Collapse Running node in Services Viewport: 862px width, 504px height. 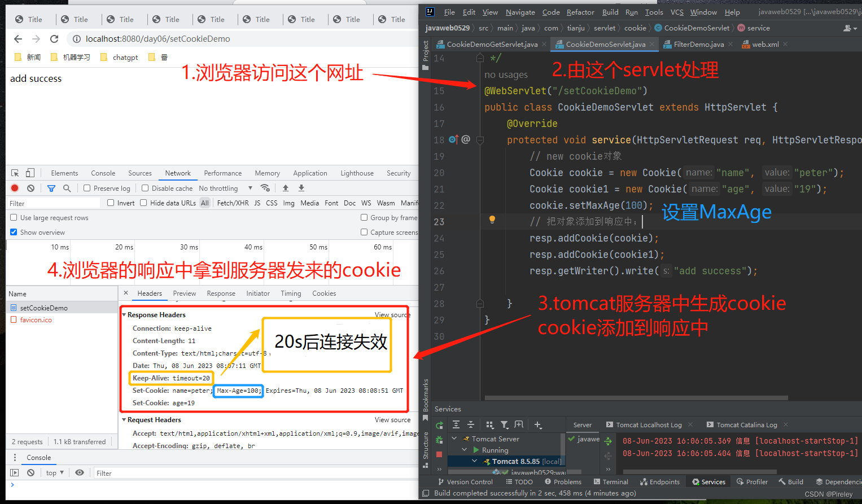[x=464, y=450]
